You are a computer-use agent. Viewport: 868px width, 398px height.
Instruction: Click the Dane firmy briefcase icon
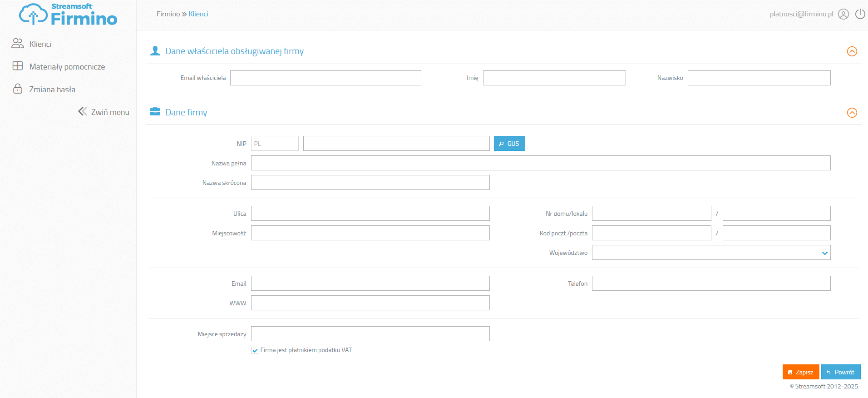[155, 112]
